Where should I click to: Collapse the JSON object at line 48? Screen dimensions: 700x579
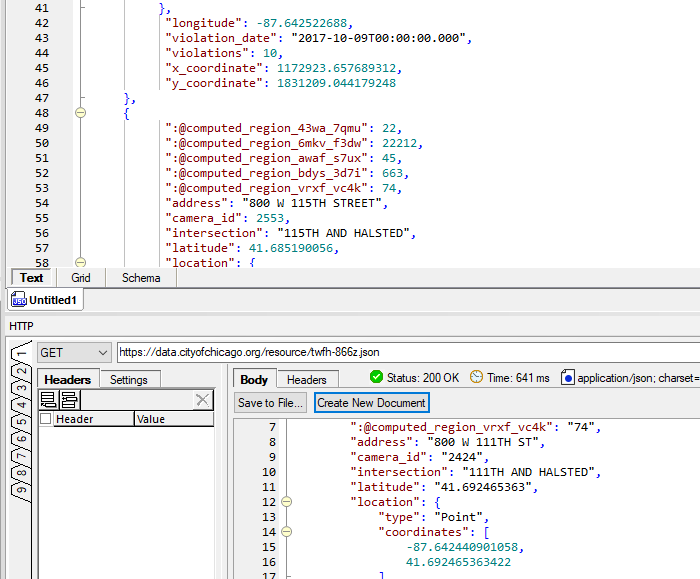click(x=81, y=113)
